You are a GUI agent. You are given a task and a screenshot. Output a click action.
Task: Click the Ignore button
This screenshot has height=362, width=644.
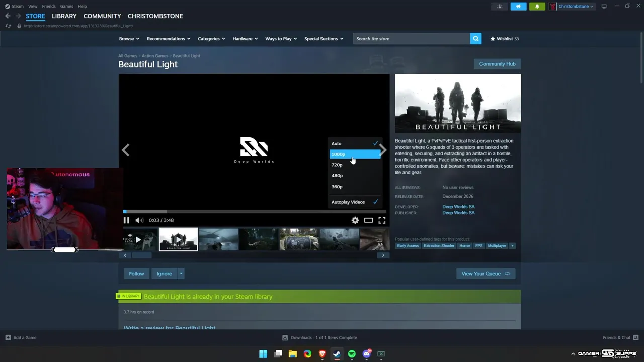pos(164,274)
